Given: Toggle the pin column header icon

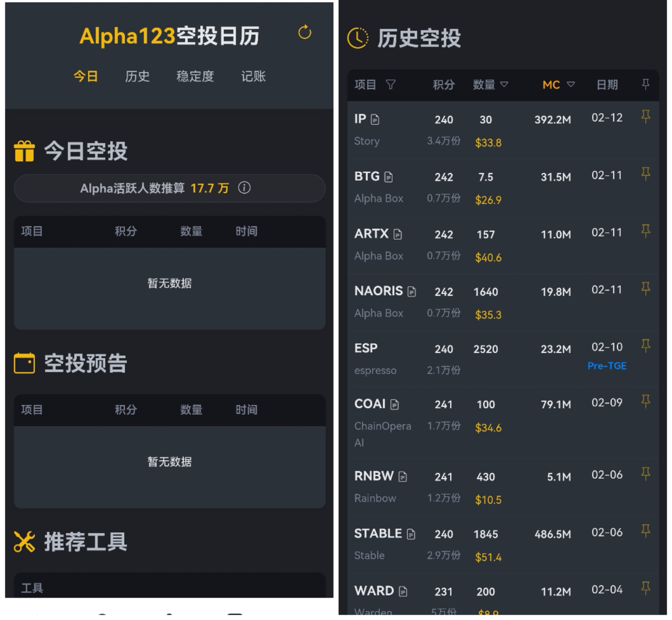Looking at the screenshot, I should pyautogui.click(x=646, y=84).
